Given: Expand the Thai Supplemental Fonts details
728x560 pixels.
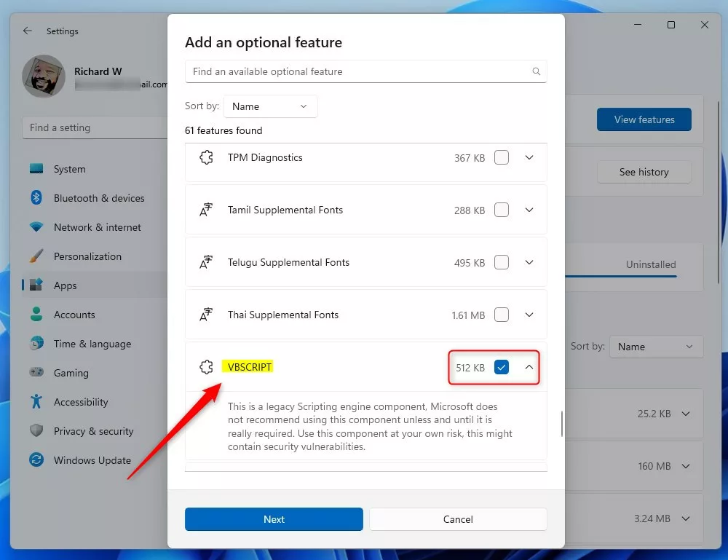Looking at the screenshot, I should (x=529, y=315).
